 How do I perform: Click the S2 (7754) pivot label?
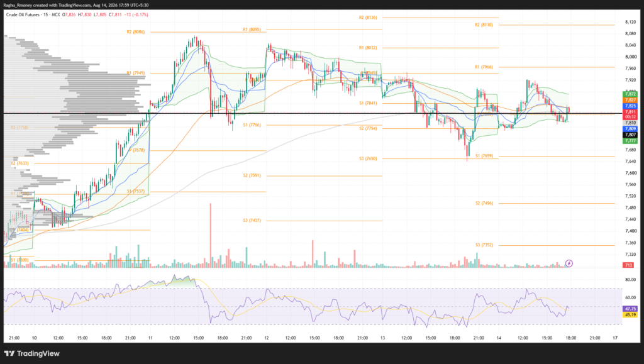(x=368, y=128)
